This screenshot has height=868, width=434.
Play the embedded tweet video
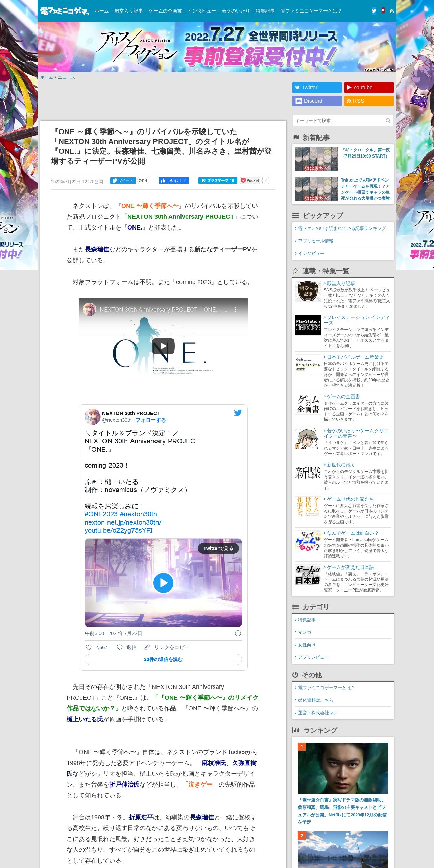(x=163, y=583)
